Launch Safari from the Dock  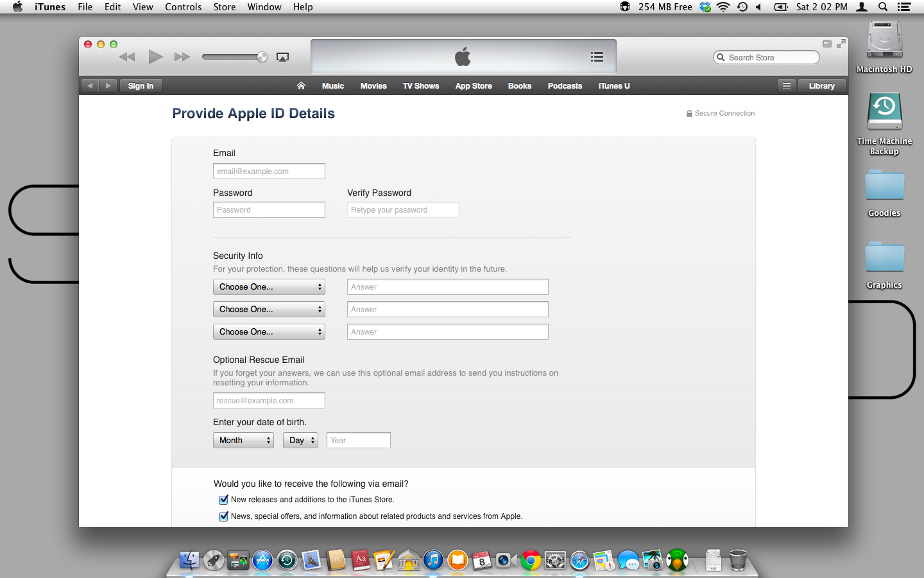[x=579, y=561]
